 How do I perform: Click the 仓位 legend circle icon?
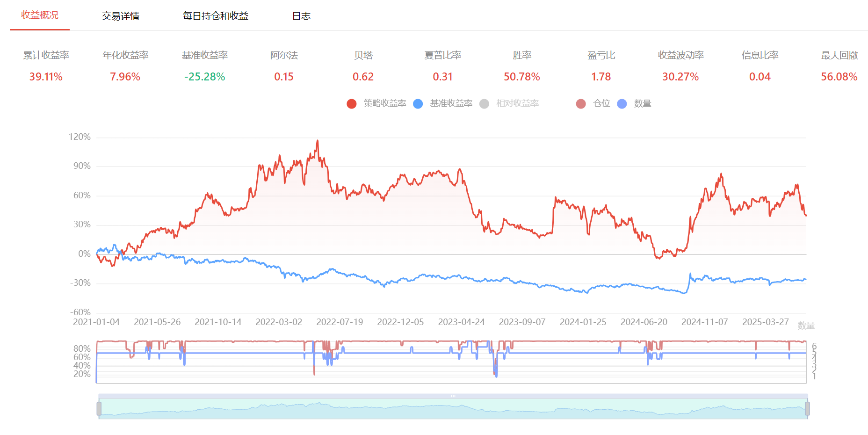pos(581,104)
